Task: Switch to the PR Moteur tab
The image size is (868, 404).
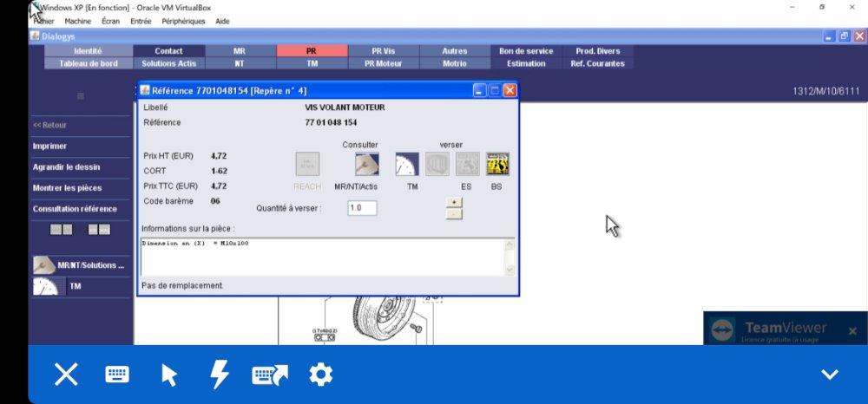Action: click(382, 63)
